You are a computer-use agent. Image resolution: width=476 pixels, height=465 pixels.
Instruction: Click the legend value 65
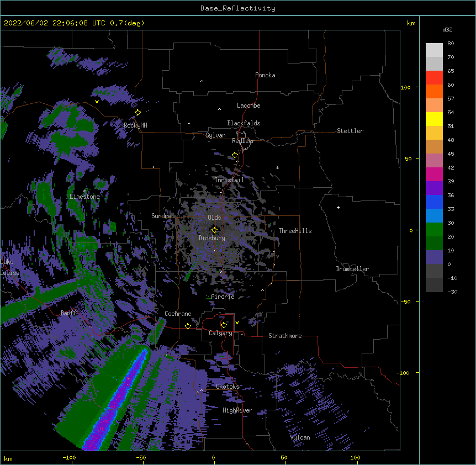click(x=451, y=71)
